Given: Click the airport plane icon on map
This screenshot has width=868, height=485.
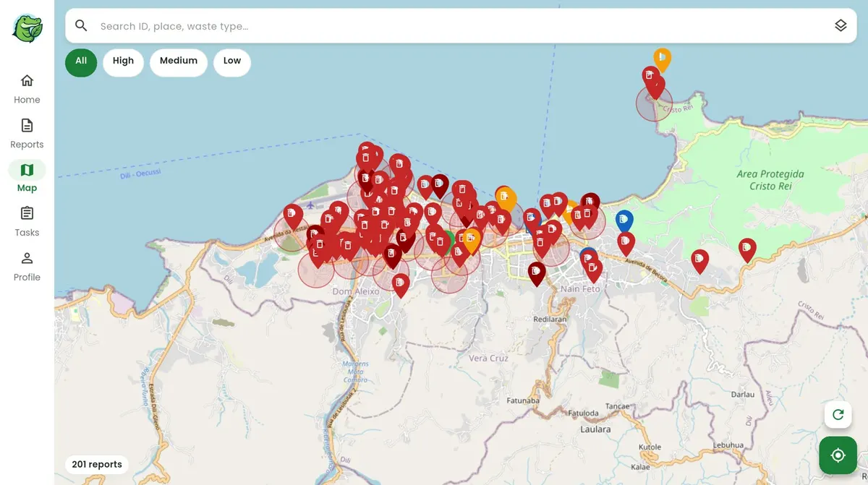Looking at the screenshot, I should click(x=310, y=205).
